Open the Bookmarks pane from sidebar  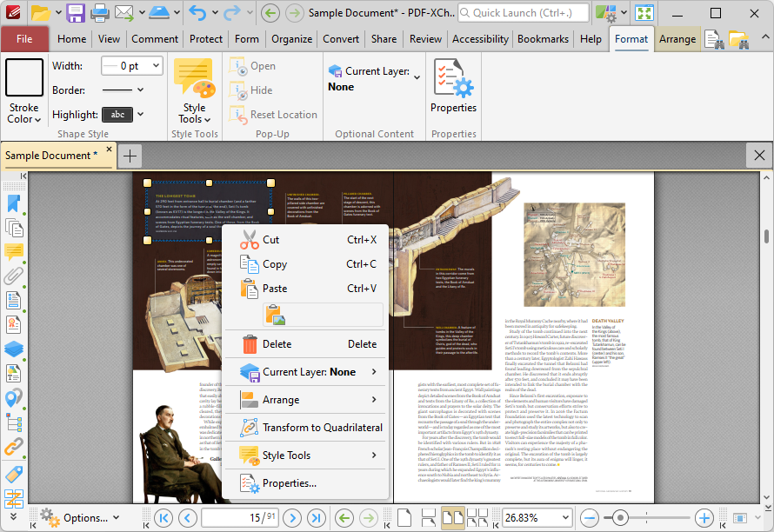coord(13,203)
